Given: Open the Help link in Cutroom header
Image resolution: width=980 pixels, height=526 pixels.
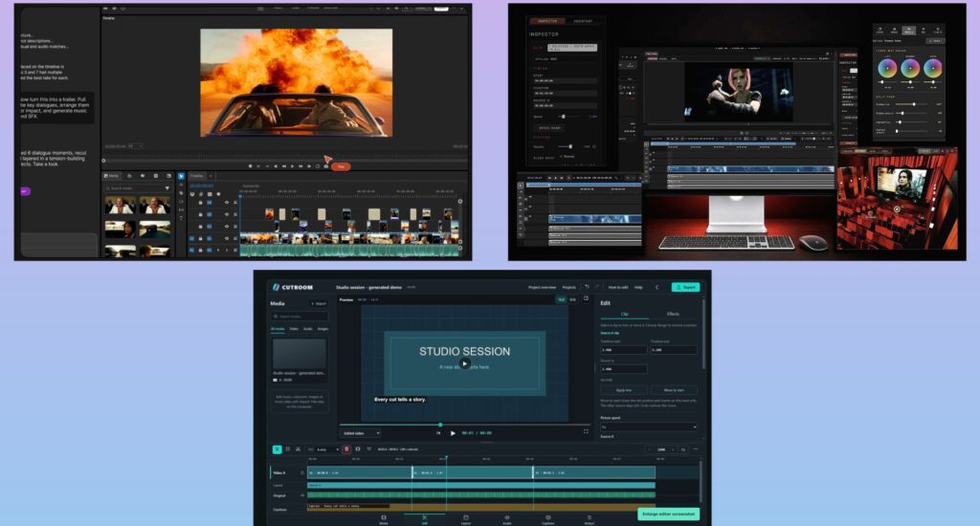Looking at the screenshot, I should click(638, 287).
